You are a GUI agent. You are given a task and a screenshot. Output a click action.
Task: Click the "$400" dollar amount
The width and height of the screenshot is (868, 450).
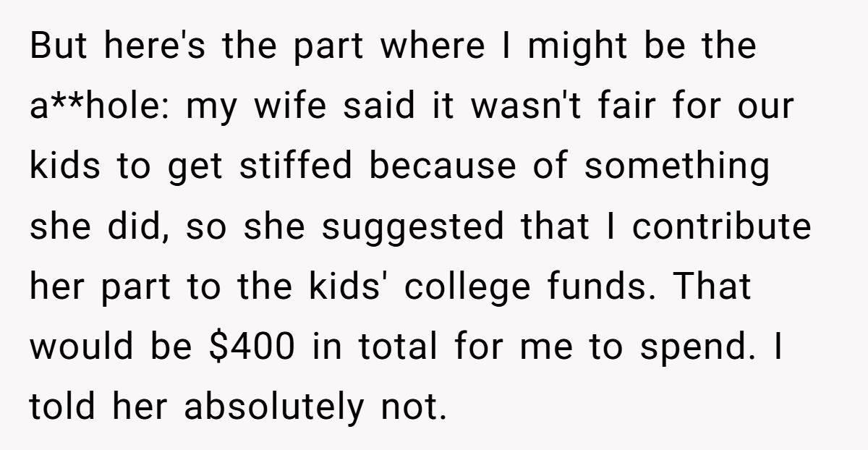(252, 347)
